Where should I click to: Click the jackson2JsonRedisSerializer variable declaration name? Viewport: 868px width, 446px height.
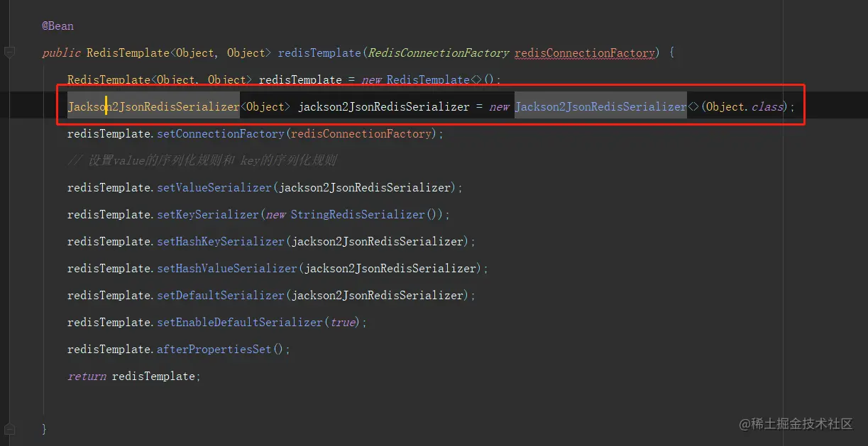[383, 107]
